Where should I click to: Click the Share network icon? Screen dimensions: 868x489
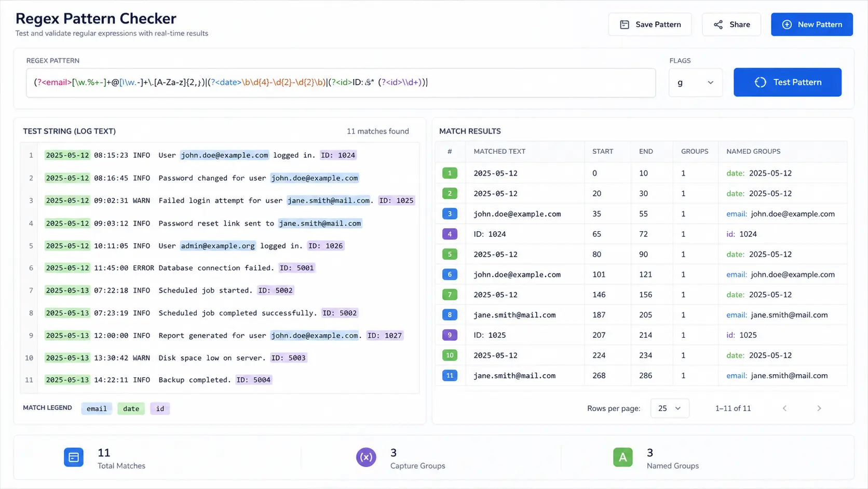point(718,24)
